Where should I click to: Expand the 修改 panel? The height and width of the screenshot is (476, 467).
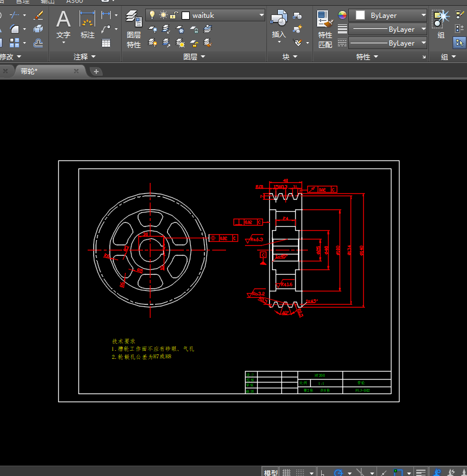10,57
